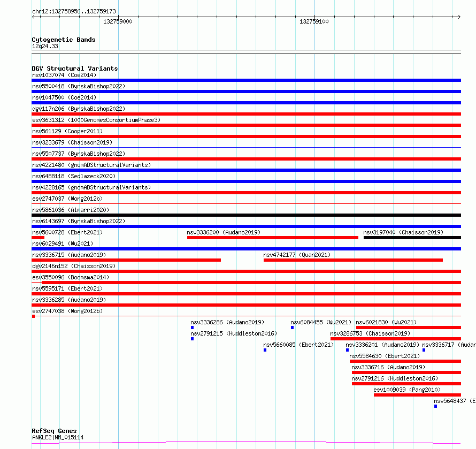
Task: Click blue marker of nsv2791215
Action: point(192,339)
